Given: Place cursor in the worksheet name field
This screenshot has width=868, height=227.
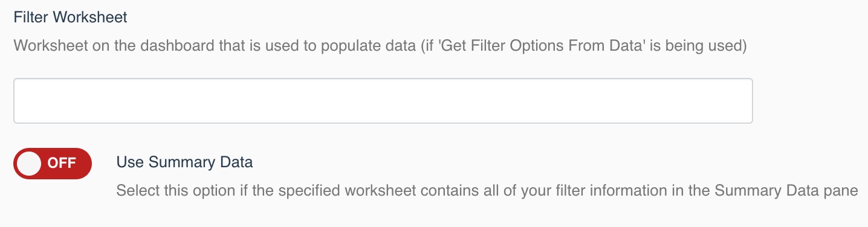Looking at the screenshot, I should [383, 101].
